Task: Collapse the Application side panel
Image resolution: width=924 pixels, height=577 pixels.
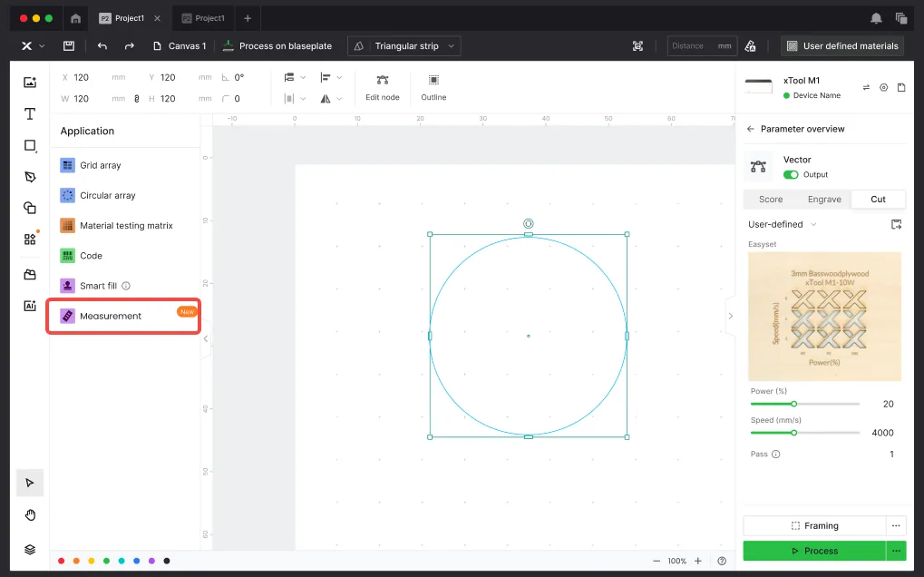Action: coord(206,339)
